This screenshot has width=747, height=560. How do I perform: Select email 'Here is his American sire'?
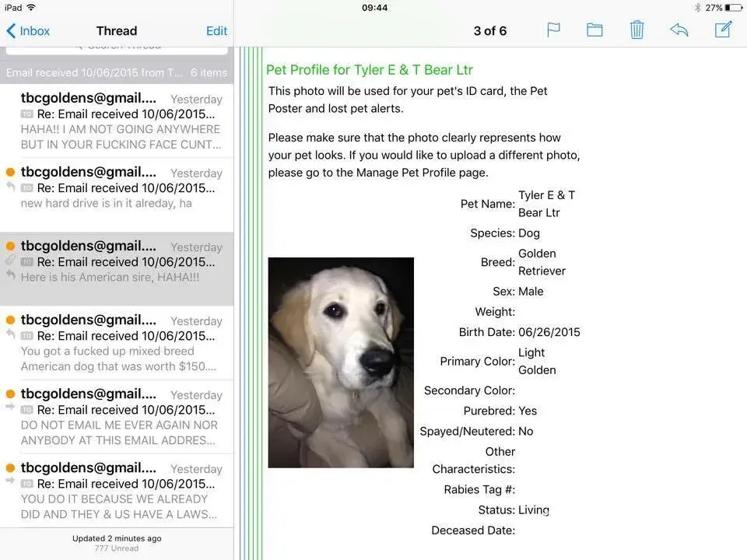[x=117, y=268]
